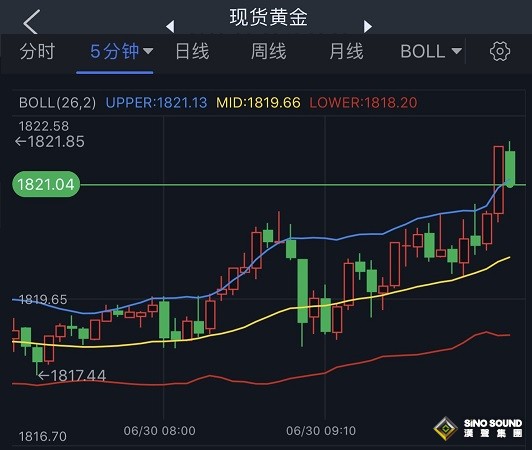Tap the low marker 1817.44

click(x=72, y=376)
